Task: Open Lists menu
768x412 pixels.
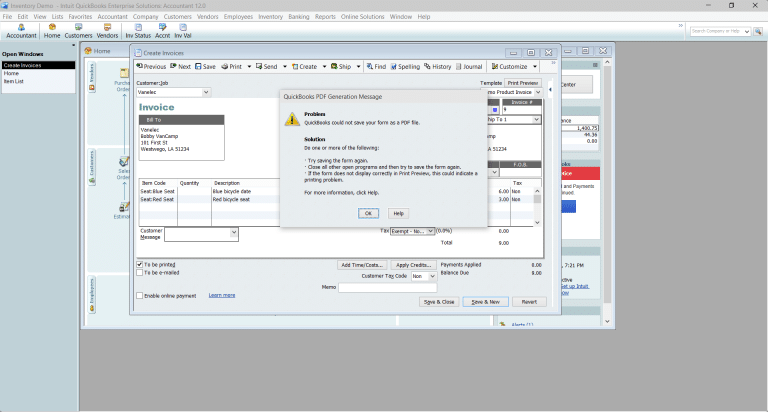Action: point(57,17)
